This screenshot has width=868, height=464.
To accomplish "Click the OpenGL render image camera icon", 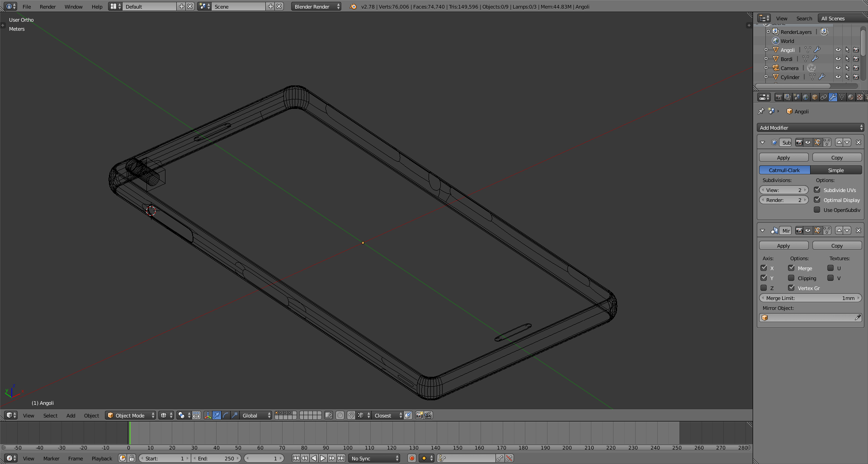I will tap(419, 415).
